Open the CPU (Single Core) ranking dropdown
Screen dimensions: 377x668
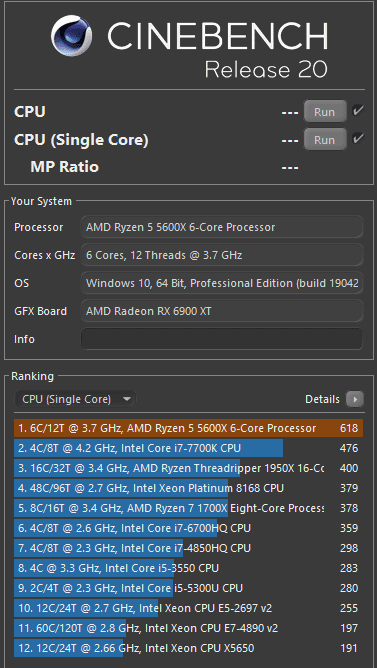(x=75, y=399)
